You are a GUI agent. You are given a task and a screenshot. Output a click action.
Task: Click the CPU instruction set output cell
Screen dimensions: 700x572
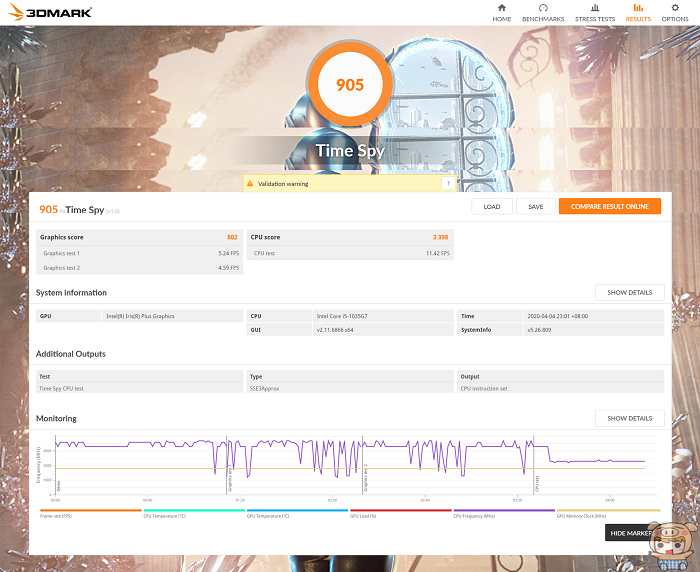[560, 388]
